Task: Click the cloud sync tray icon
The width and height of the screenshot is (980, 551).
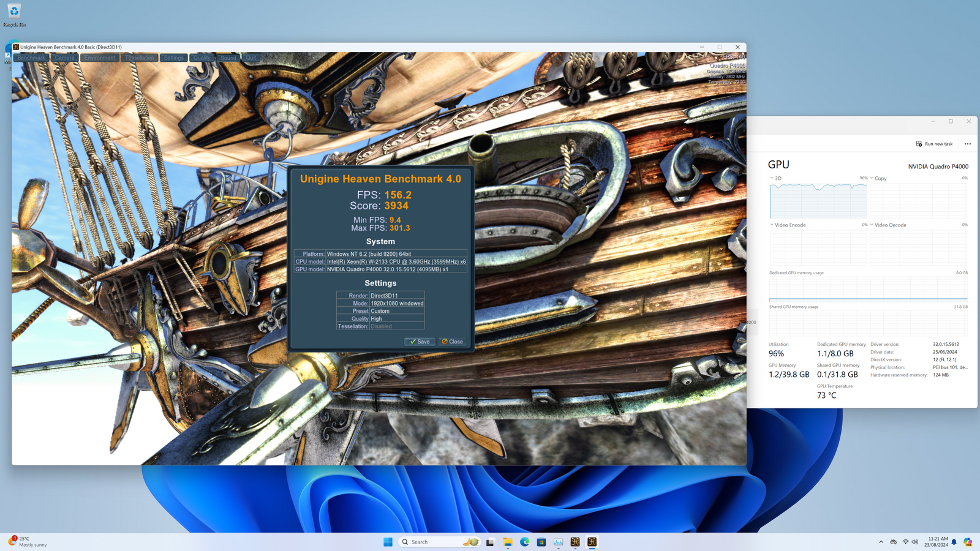Action: coord(894,542)
